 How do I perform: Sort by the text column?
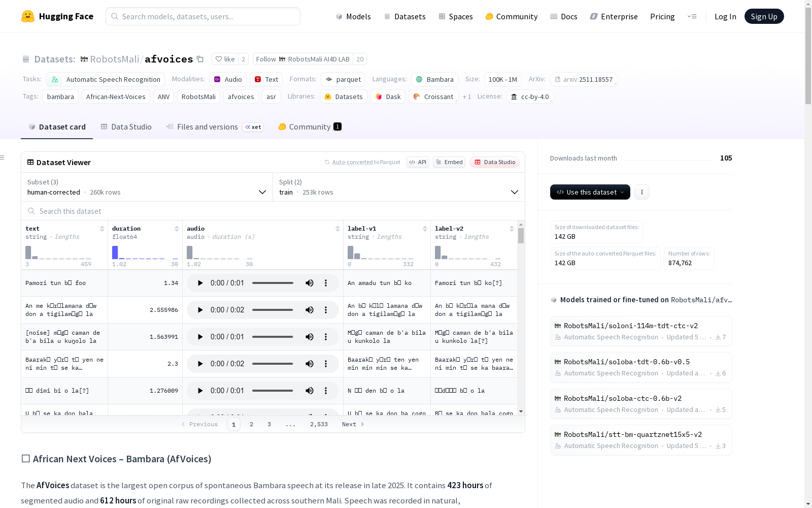pos(102,229)
